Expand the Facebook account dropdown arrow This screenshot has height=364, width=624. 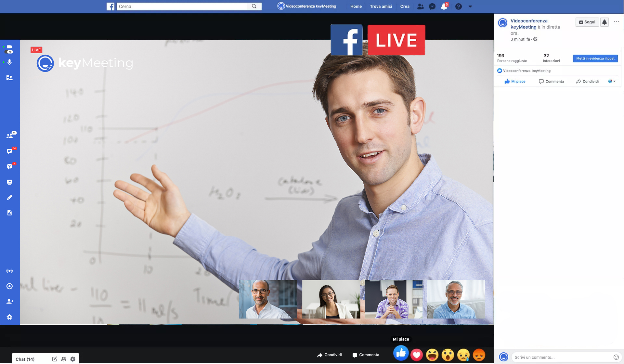[x=470, y=6]
